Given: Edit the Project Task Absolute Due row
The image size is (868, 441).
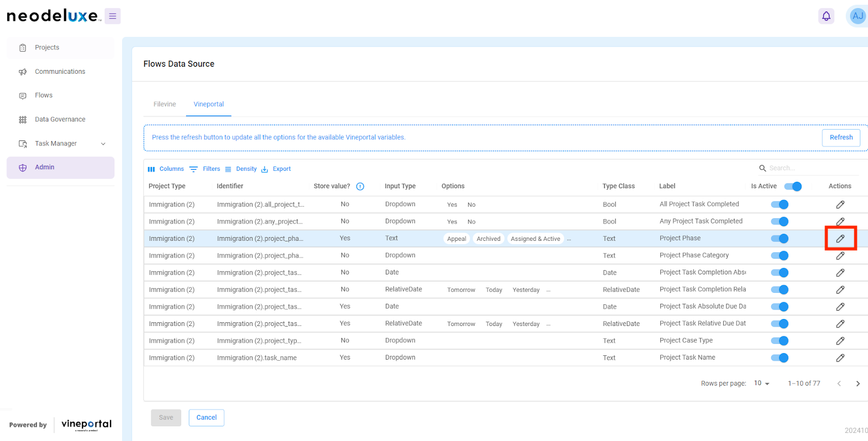Looking at the screenshot, I should pos(840,307).
